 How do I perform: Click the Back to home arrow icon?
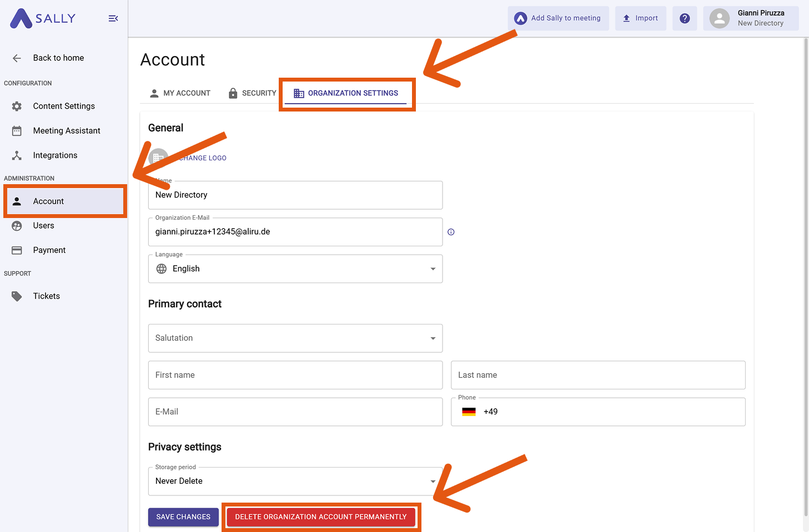point(17,58)
